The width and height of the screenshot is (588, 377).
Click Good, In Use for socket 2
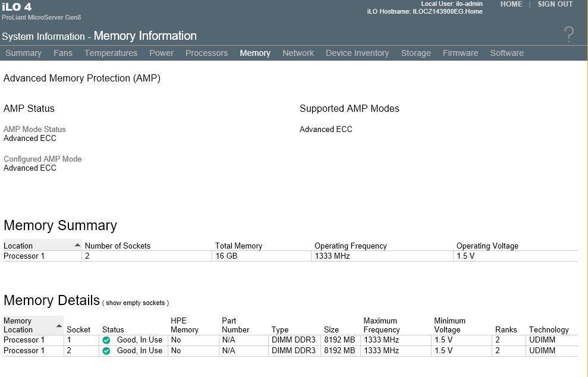click(140, 350)
